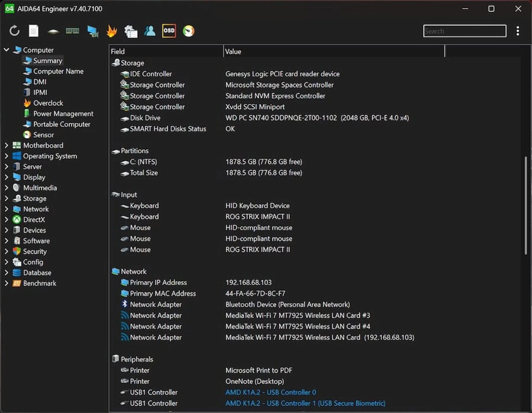
Task: Open the Sensor tree item
Action: (x=44, y=135)
